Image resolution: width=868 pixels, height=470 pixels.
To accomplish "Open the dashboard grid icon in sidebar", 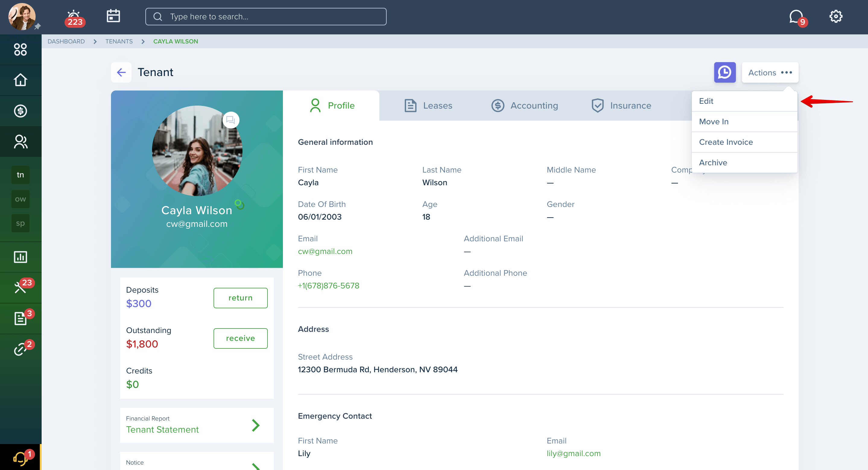I will (x=21, y=49).
